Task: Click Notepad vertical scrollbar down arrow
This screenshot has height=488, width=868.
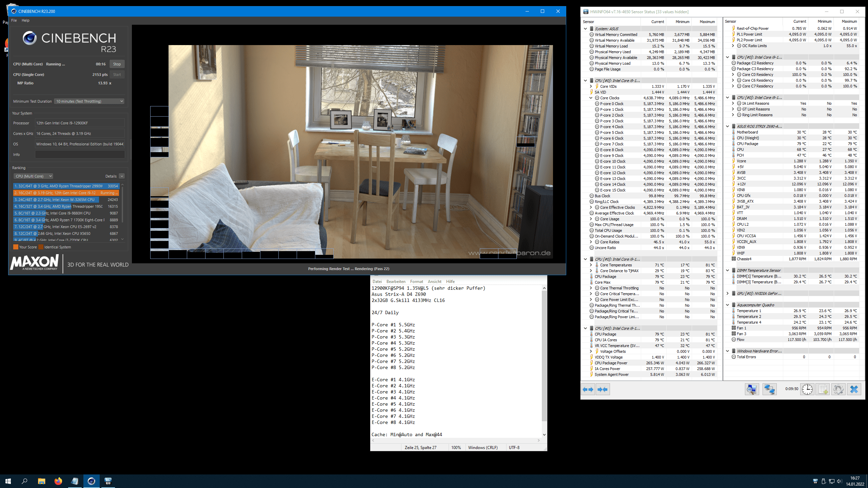Action: point(544,435)
